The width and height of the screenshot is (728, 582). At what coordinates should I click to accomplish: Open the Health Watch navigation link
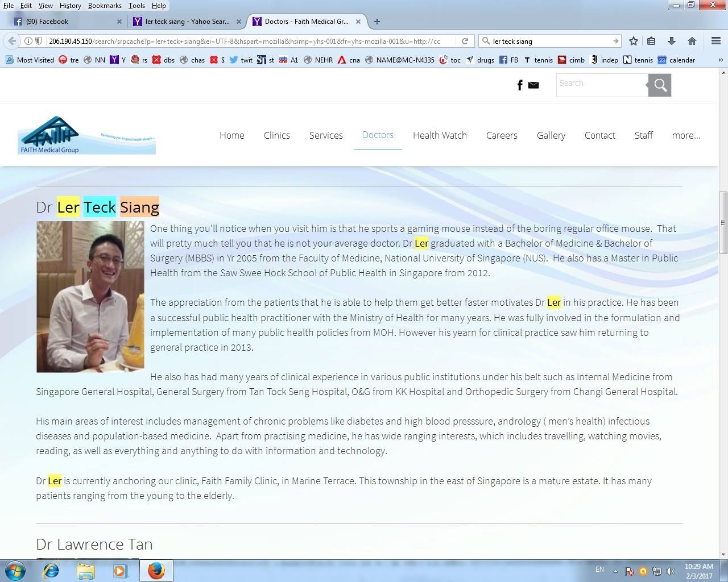[440, 135]
